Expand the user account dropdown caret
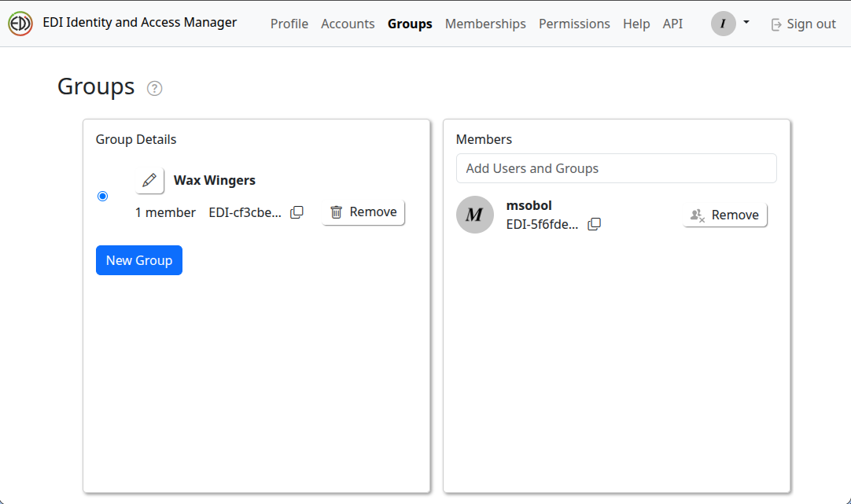The height and width of the screenshot is (504, 851). tap(746, 22)
